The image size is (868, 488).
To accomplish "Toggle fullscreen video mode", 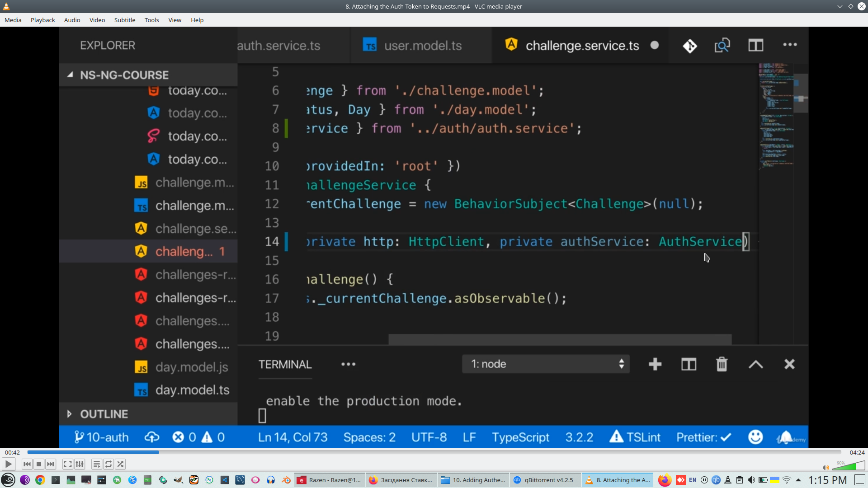I will point(67,464).
